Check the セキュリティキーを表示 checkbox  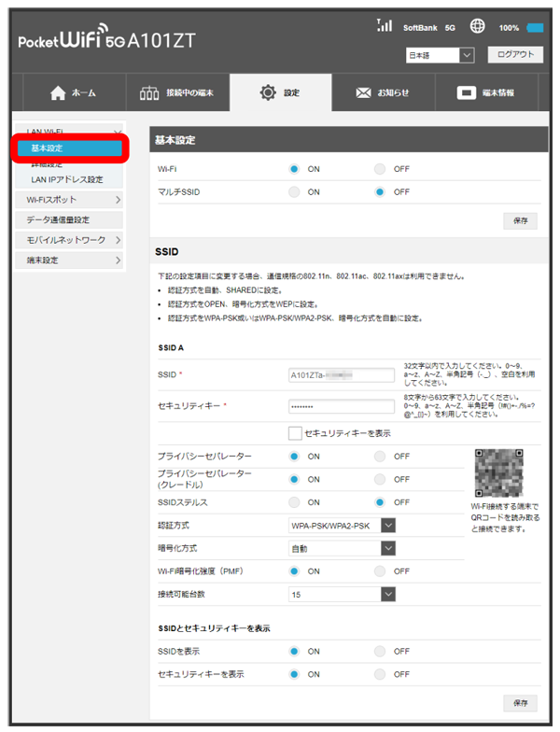coord(295,433)
